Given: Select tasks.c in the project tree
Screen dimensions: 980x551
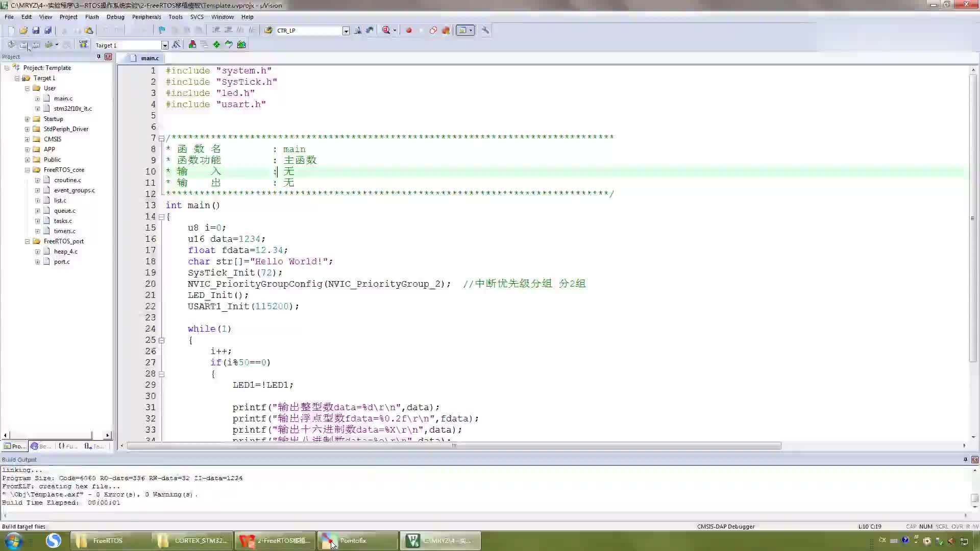Looking at the screenshot, I should pos(63,221).
